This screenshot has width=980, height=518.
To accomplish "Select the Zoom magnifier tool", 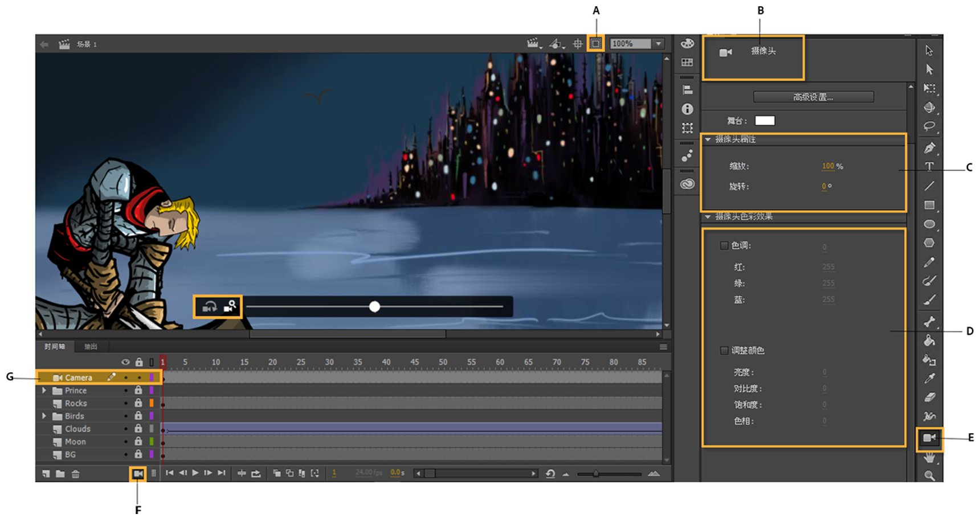I will click(x=929, y=475).
